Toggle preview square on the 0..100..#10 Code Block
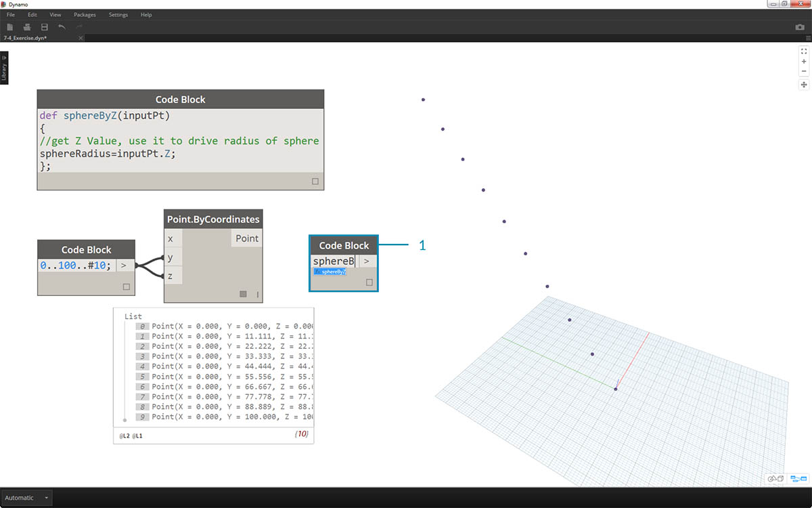This screenshot has width=812, height=508. tap(127, 287)
